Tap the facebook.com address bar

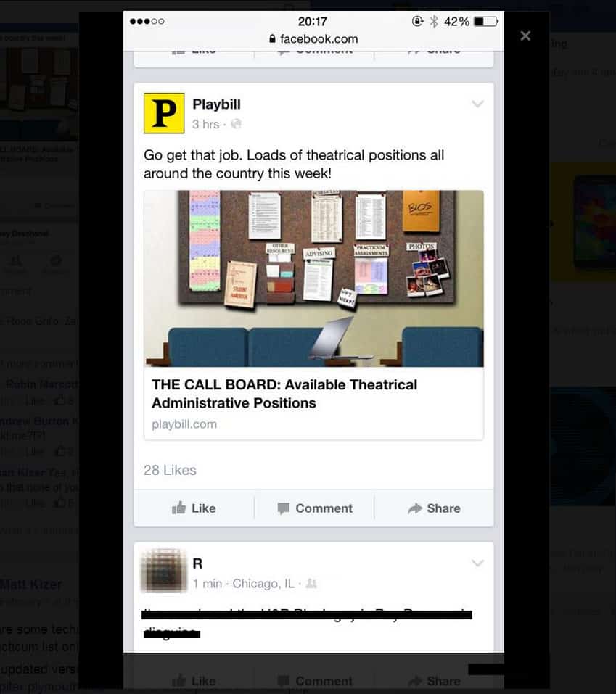click(313, 39)
